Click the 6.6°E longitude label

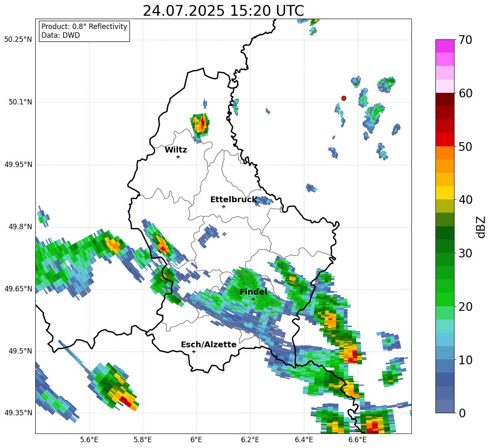(357, 440)
